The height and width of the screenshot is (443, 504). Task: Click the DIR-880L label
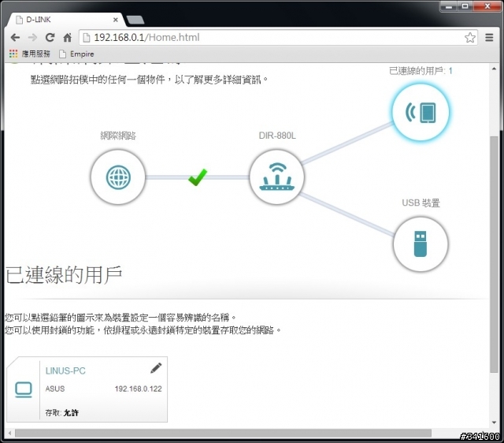tap(277, 136)
